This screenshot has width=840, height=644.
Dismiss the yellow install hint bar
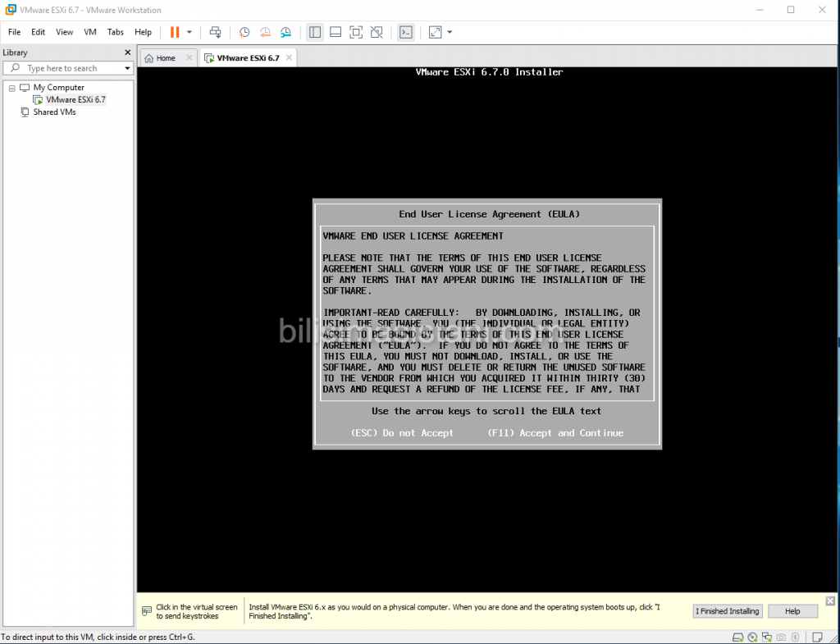[830, 601]
